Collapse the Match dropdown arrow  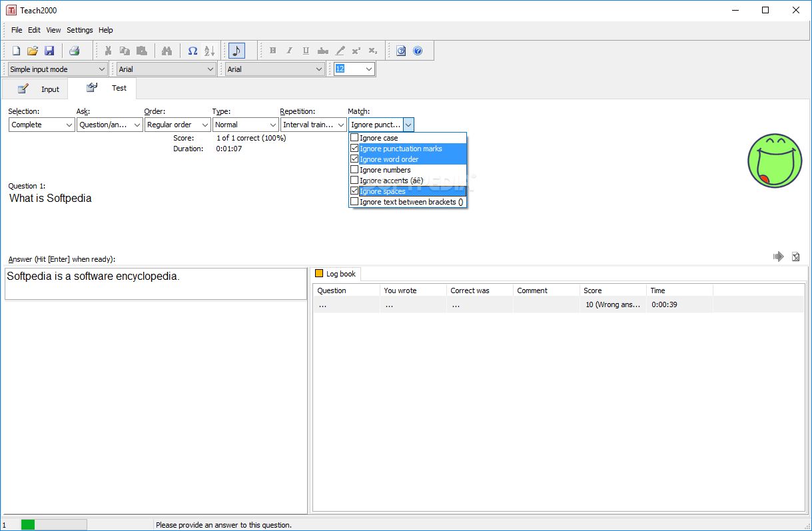(x=408, y=125)
